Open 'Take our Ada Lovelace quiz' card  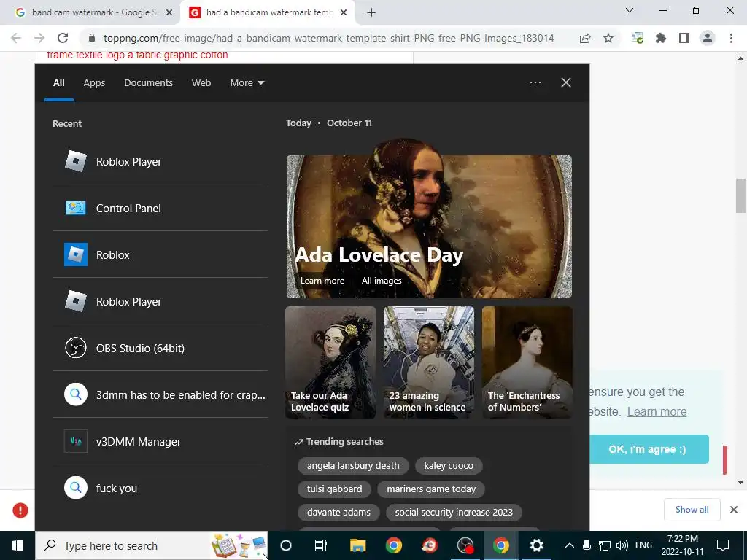pos(330,362)
